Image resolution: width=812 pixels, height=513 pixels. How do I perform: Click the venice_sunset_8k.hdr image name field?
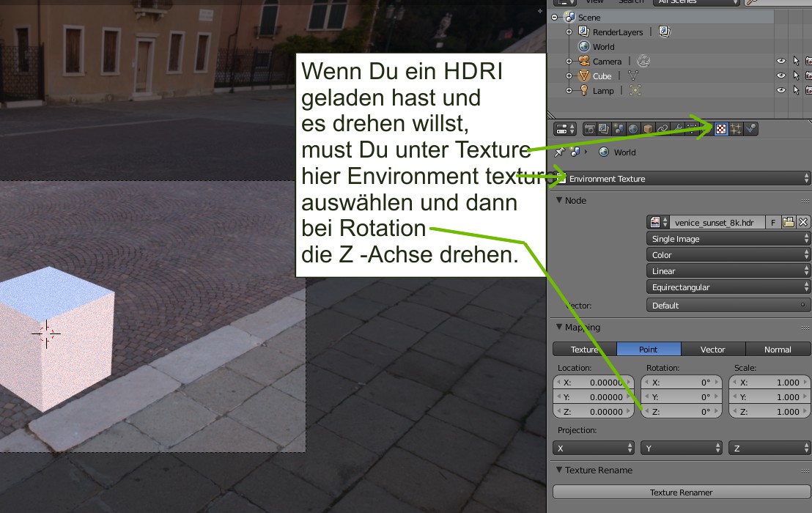point(717,223)
